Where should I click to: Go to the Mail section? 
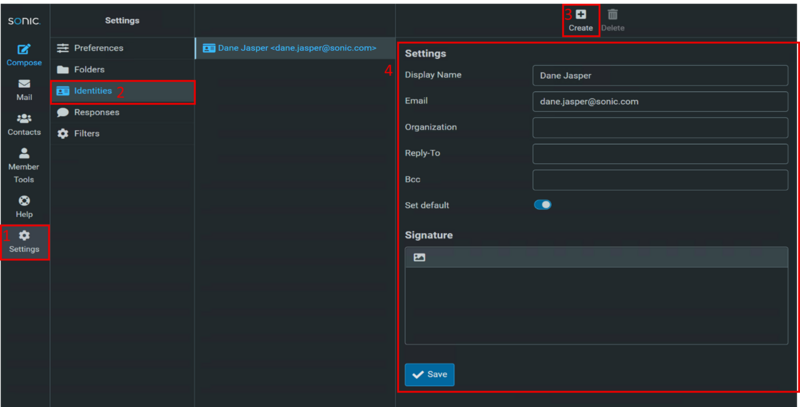pos(24,85)
